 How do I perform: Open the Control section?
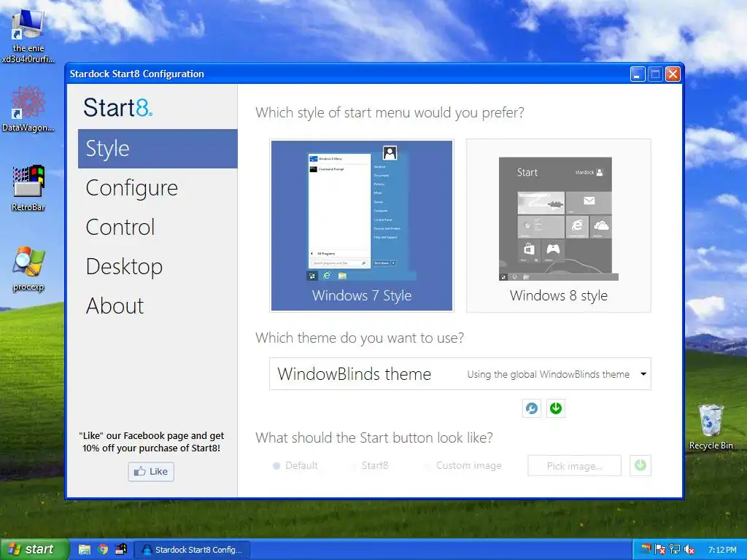click(120, 227)
